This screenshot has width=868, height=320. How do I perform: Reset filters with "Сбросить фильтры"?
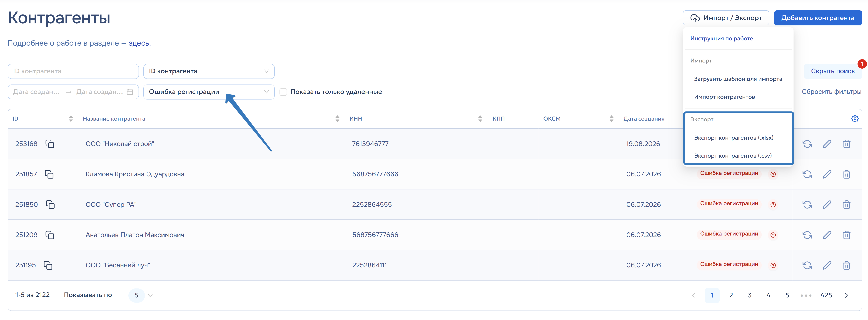click(831, 92)
